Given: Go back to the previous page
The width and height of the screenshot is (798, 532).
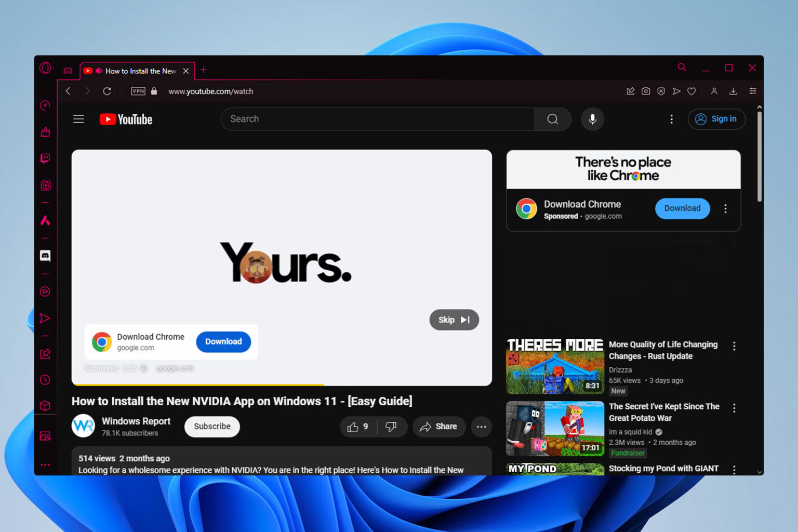Looking at the screenshot, I should (x=68, y=91).
